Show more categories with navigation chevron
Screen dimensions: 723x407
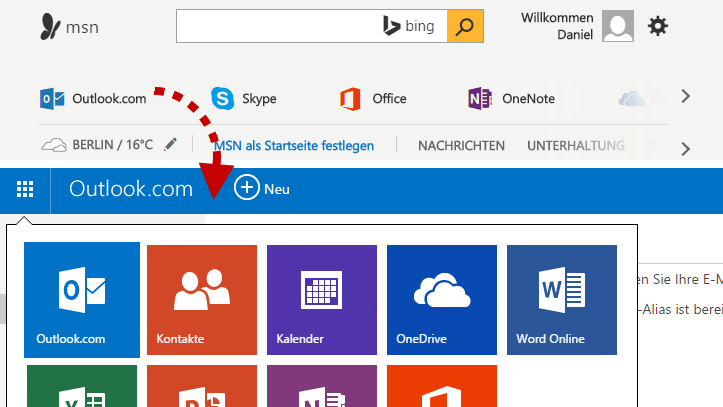(686, 149)
